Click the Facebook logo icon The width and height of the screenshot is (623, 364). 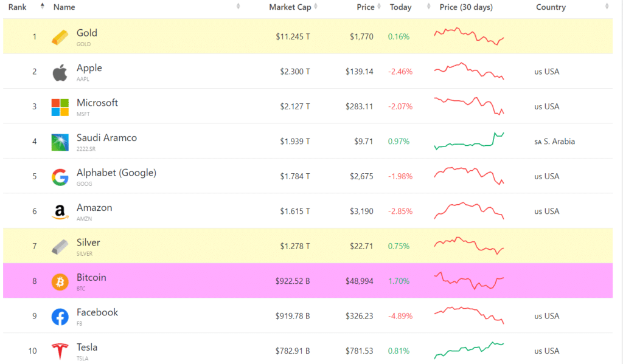(60, 317)
